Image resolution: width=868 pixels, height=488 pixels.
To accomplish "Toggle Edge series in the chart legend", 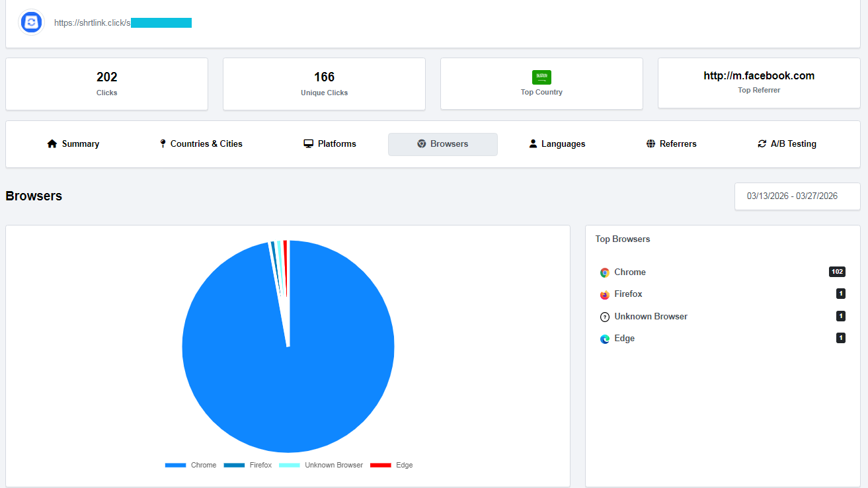I will tap(391, 465).
